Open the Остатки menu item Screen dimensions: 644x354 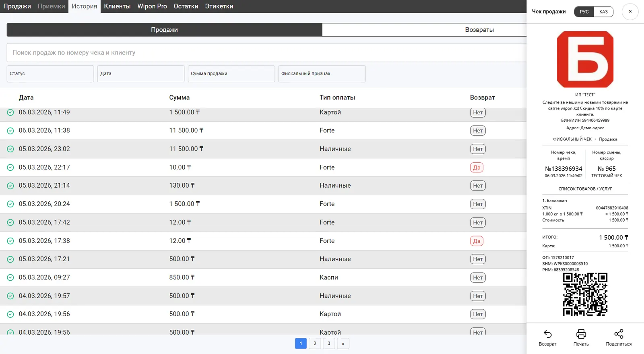[x=186, y=6]
